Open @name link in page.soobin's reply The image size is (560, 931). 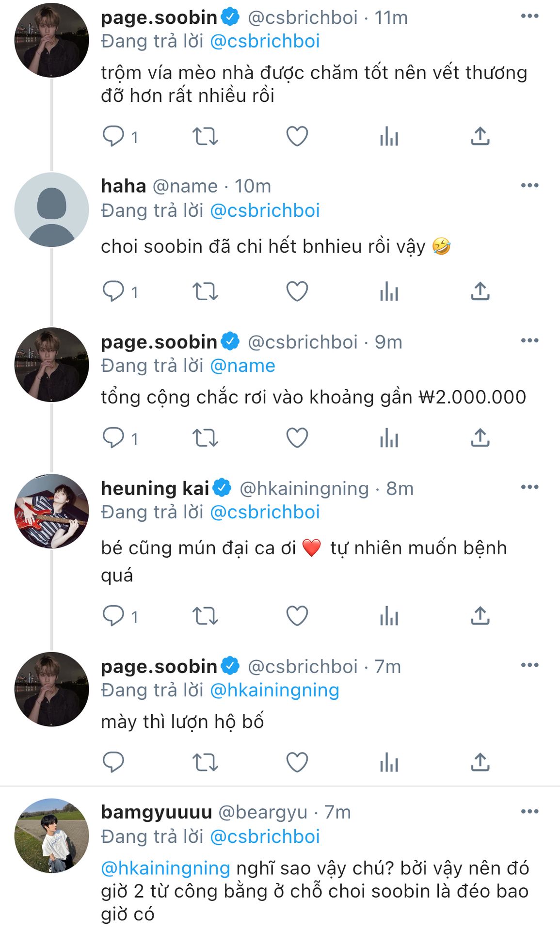tap(242, 366)
